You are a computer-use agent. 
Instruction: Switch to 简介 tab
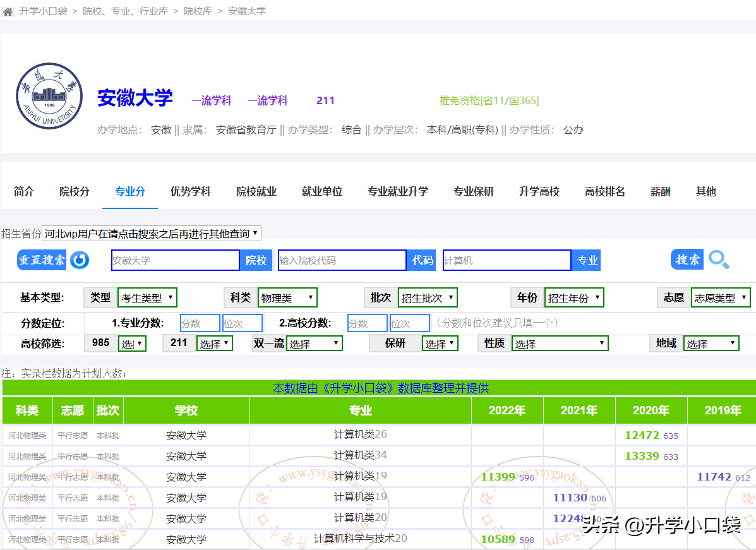click(23, 191)
